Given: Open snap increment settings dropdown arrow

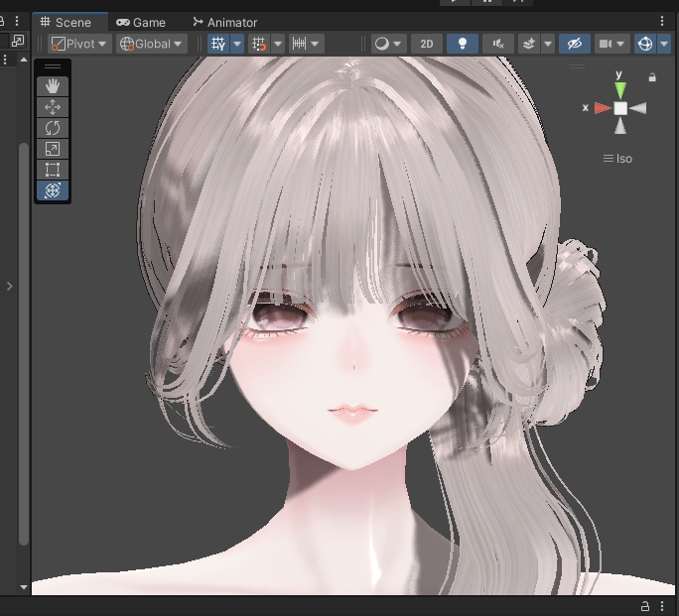Looking at the screenshot, I should [315, 44].
